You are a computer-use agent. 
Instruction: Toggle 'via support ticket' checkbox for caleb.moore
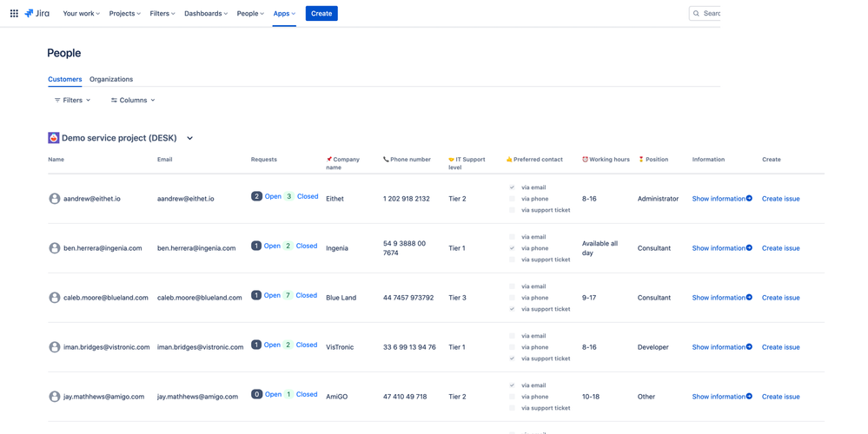512,309
